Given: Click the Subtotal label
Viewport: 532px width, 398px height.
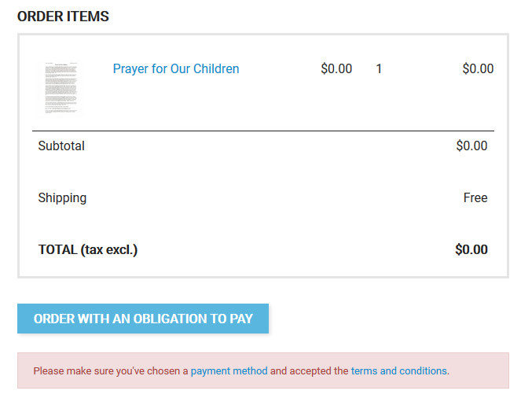Looking at the screenshot, I should click(x=61, y=146).
